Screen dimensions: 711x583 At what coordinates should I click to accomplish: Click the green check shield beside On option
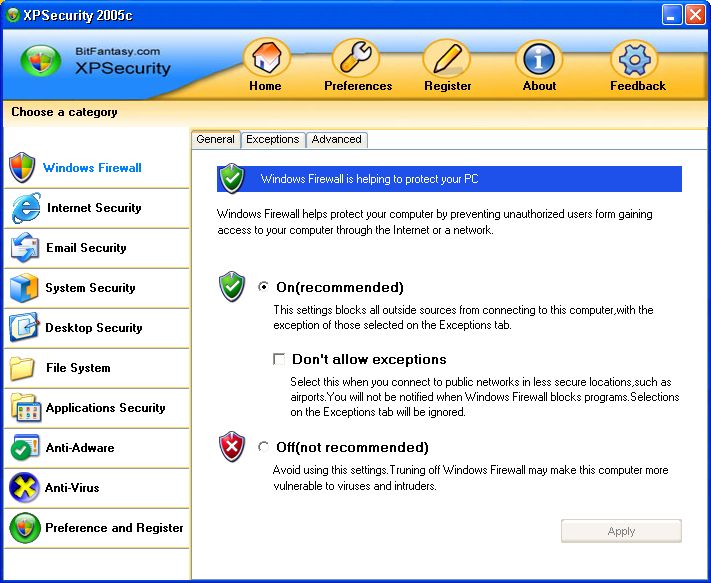coord(232,287)
